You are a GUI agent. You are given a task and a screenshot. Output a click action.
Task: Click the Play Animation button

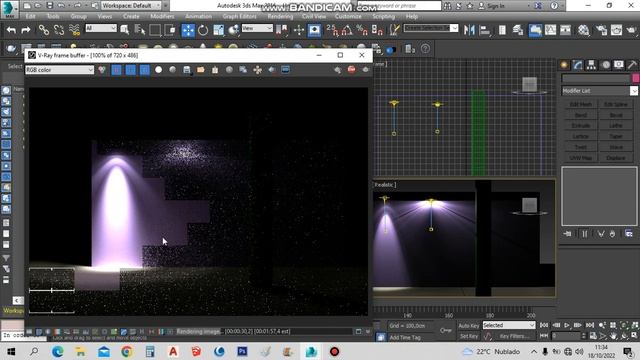[567, 325]
